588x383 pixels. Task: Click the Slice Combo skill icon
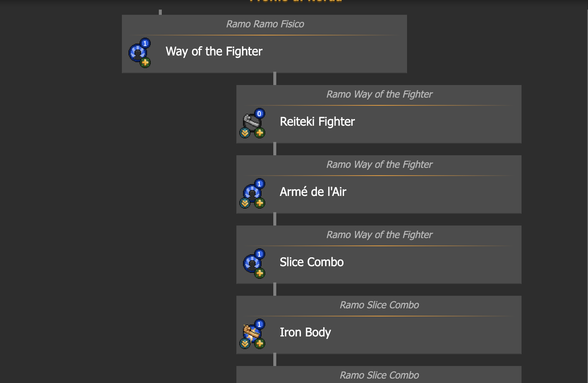point(252,263)
